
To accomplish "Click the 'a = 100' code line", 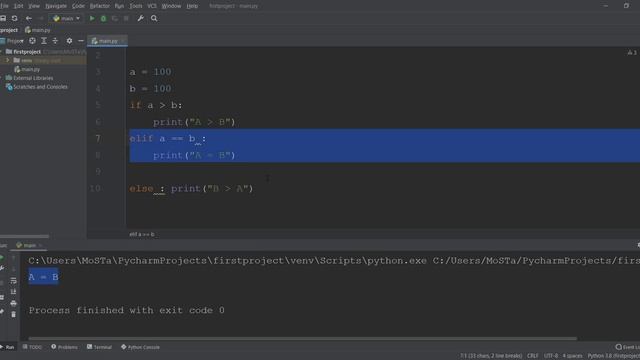I will pyautogui.click(x=150, y=72).
